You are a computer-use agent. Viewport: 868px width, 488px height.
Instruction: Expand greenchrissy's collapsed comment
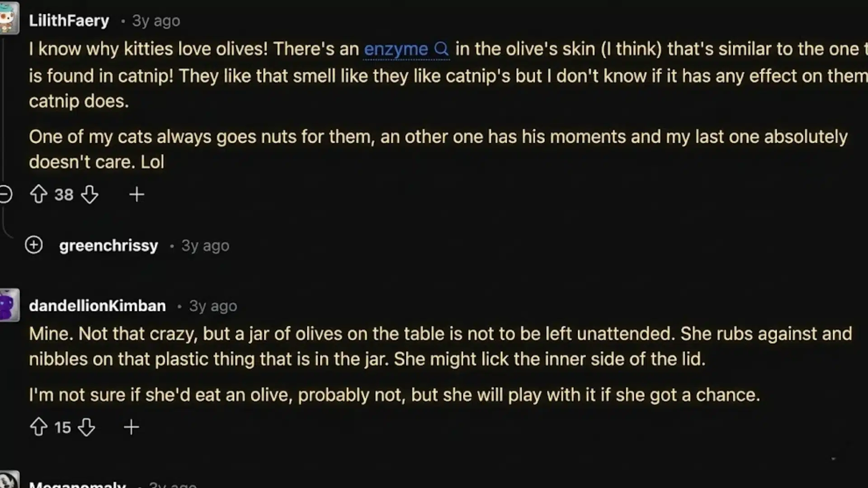(34, 245)
